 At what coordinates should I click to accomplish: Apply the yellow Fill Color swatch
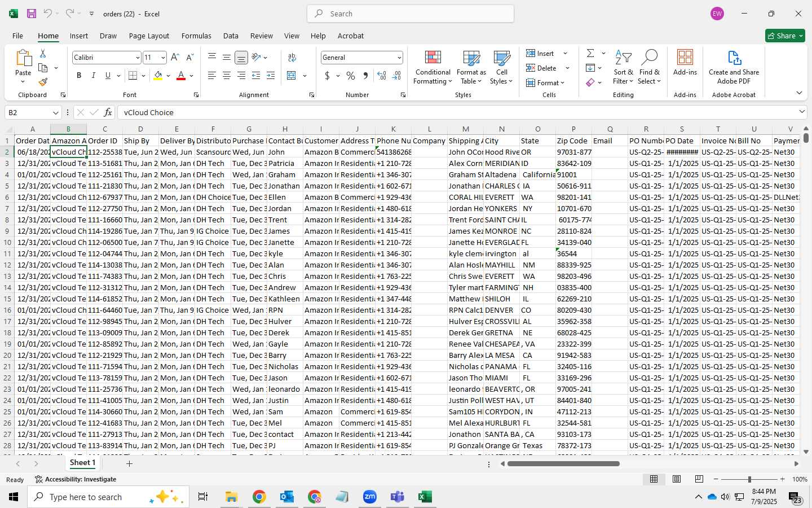[x=158, y=76]
